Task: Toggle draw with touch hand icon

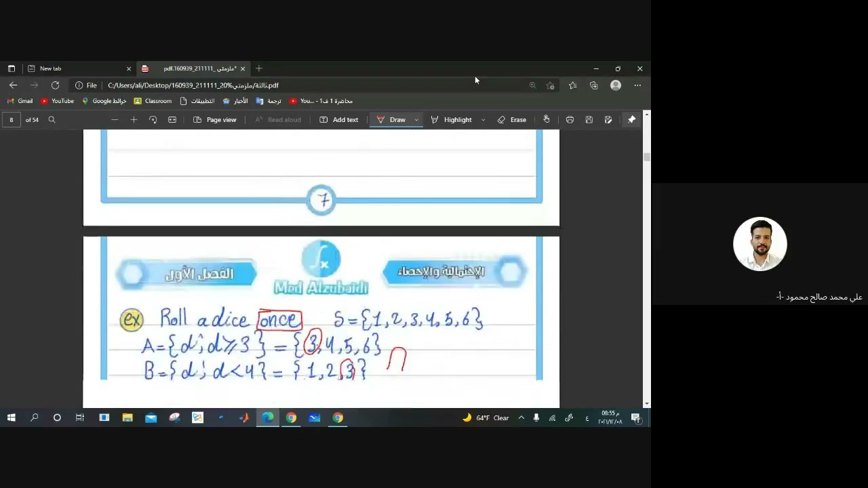Action: 547,119
